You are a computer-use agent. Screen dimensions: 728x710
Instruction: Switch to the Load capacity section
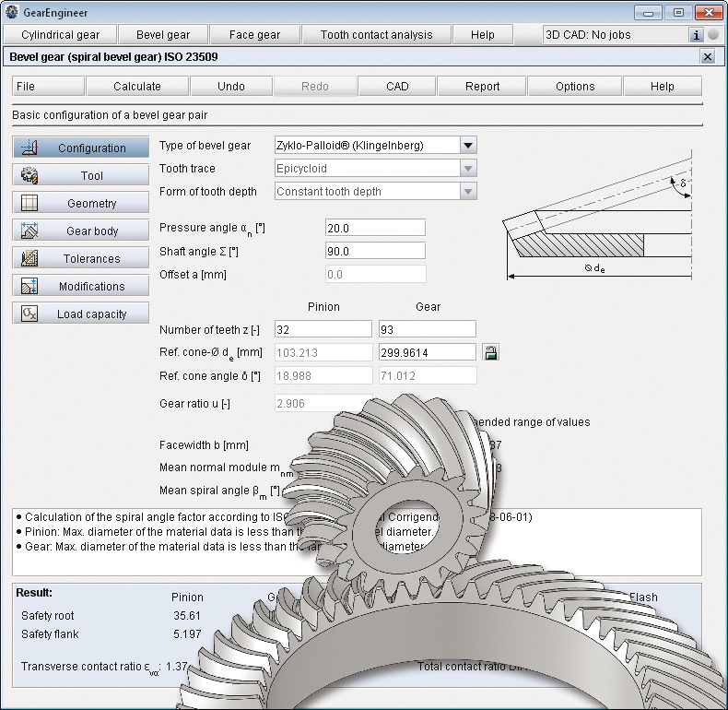tap(81, 314)
